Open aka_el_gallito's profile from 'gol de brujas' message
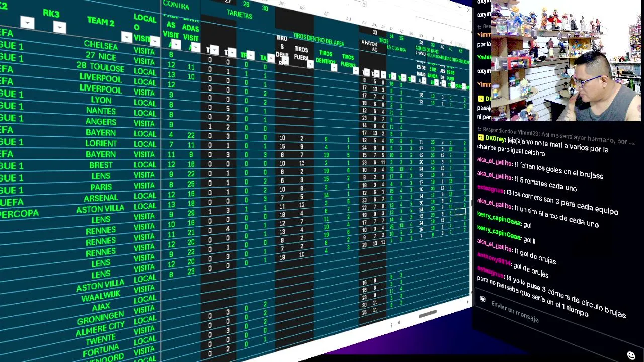Viewport: 644px width, 362px height. [495, 246]
